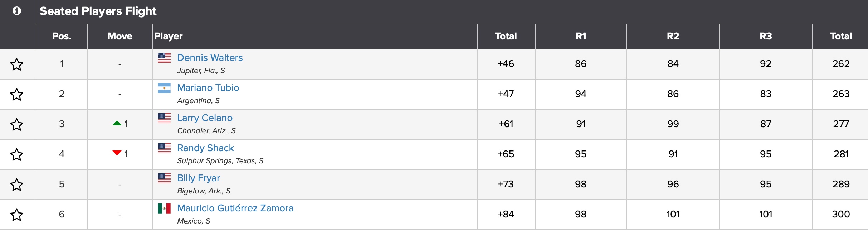Screen dimensions: 868x230
Task: Click the R1 column header
Action: [x=581, y=36]
